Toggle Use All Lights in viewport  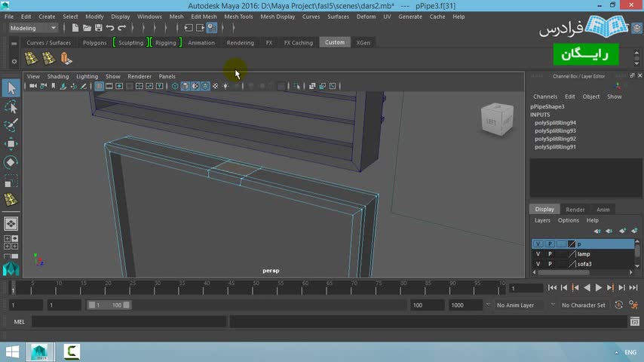point(225,86)
